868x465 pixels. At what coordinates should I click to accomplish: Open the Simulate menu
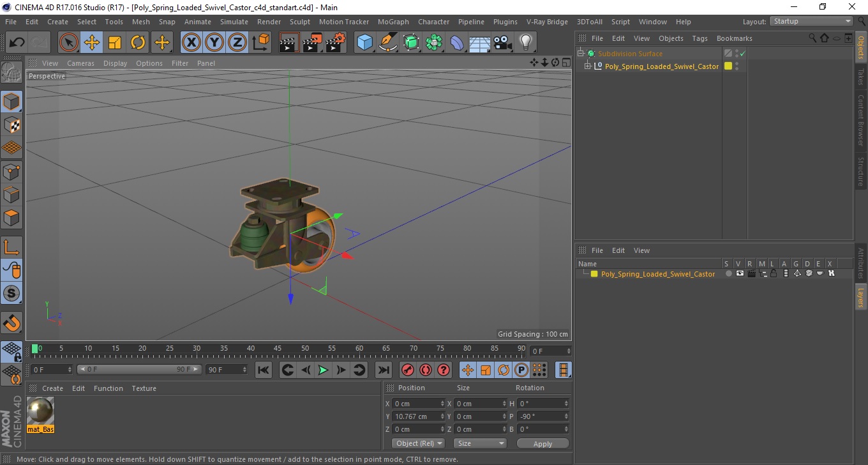point(234,22)
